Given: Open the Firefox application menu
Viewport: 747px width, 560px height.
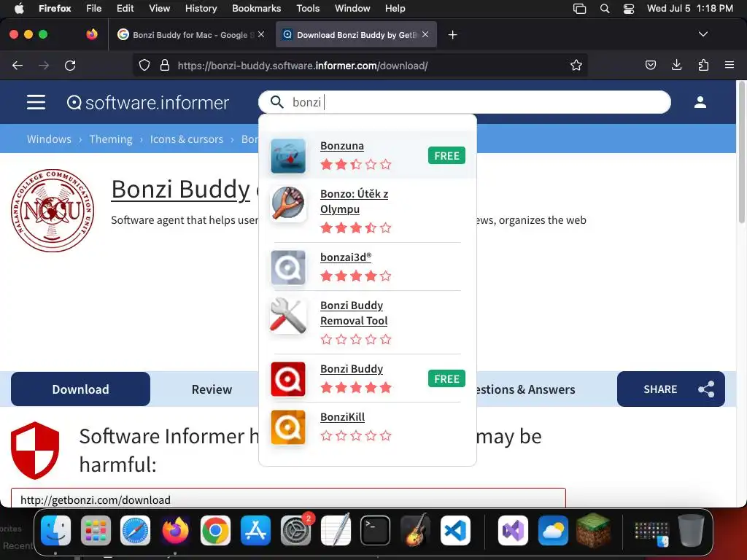Looking at the screenshot, I should tap(729, 65).
